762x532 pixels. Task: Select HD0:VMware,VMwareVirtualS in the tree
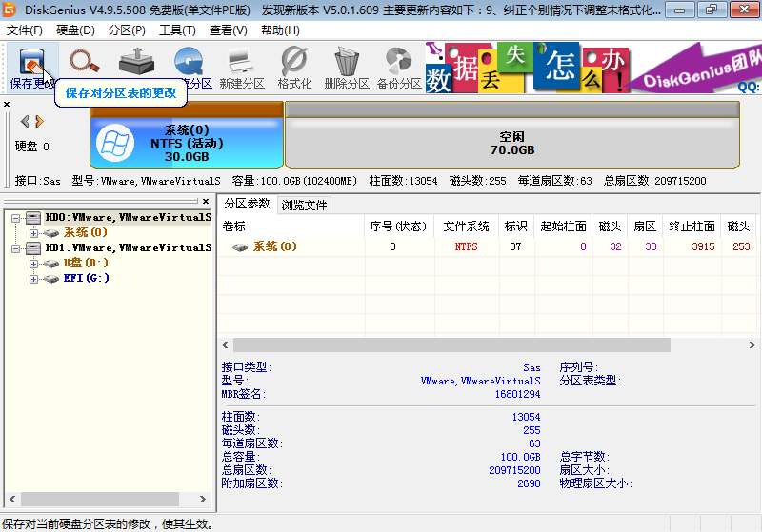(x=128, y=217)
